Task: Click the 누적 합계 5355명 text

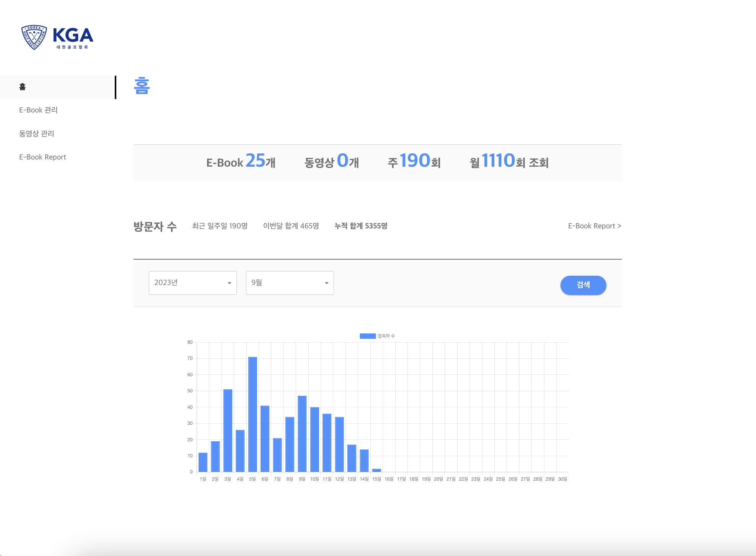Action: 361,226
